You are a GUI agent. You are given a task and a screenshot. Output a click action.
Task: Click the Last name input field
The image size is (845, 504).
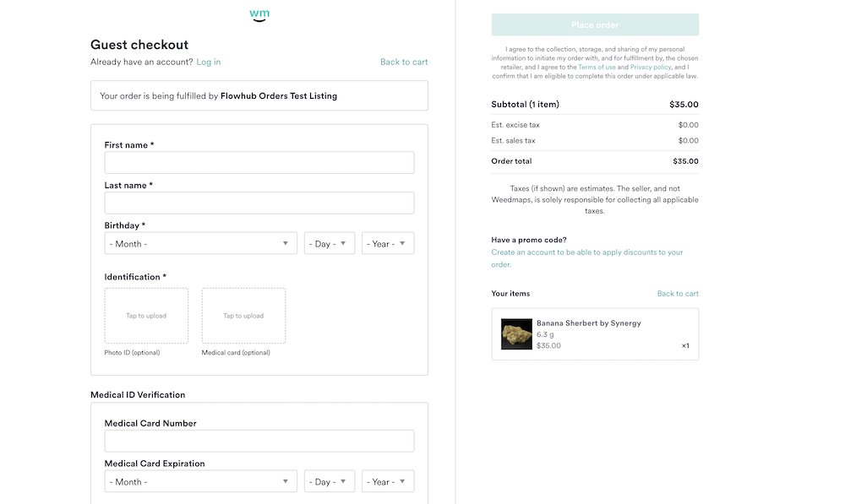[259, 203]
